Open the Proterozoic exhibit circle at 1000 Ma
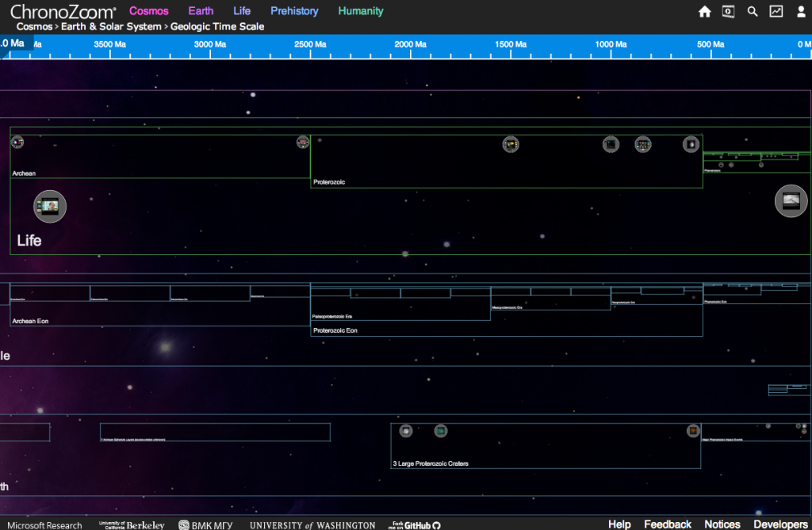The image size is (812, 530). click(611, 144)
